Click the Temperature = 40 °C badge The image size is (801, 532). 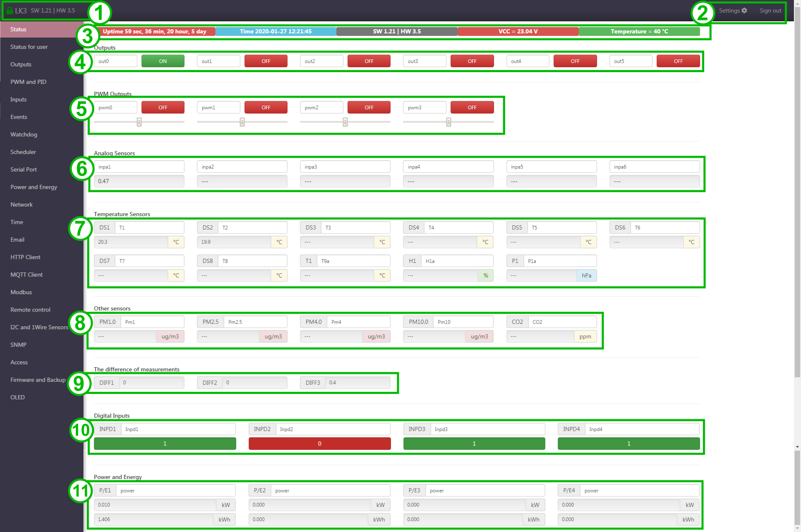point(639,31)
